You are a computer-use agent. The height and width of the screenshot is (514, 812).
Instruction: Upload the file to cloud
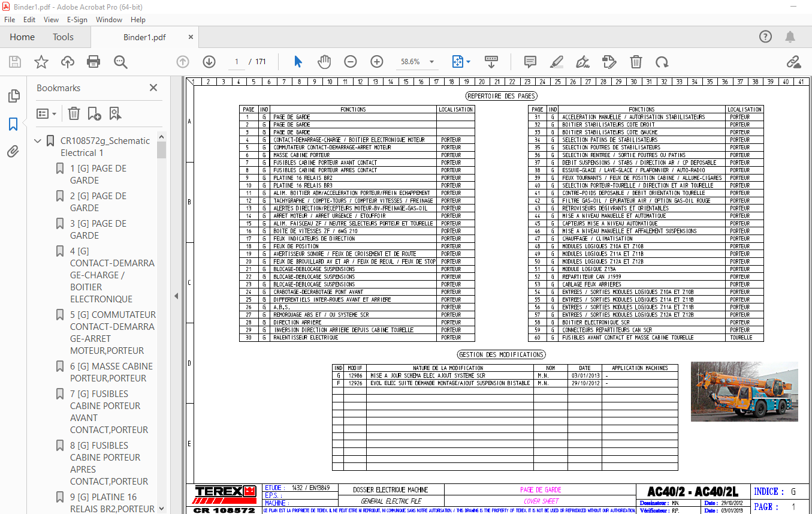click(68, 62)
